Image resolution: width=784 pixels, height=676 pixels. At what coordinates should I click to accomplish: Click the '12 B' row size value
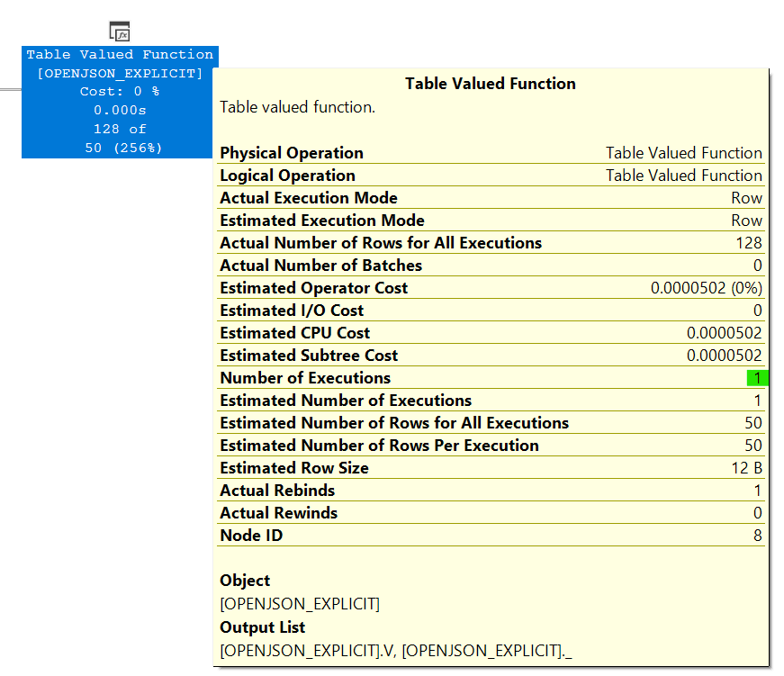click(747, 468)
